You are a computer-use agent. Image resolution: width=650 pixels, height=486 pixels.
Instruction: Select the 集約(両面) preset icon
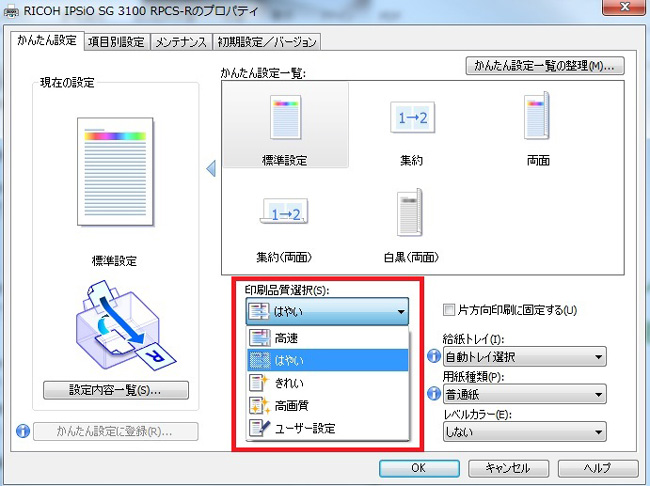point(285,211)
